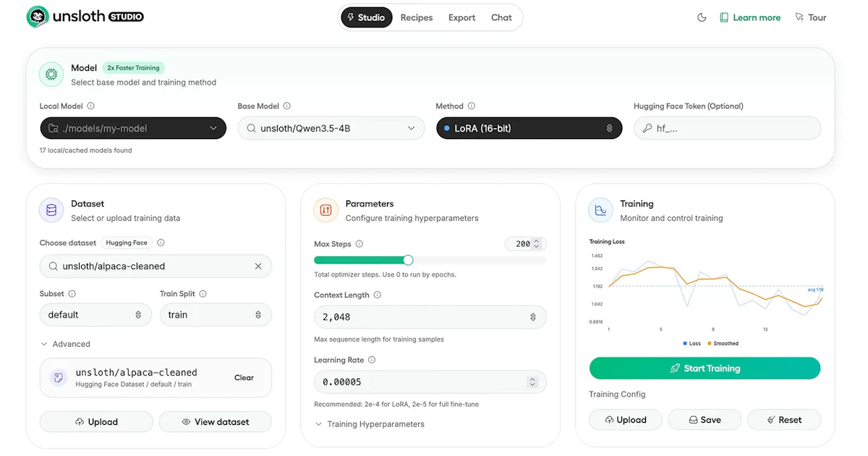
Task: Open the Method LoRA (16-bit) selector
Action: 529,128
